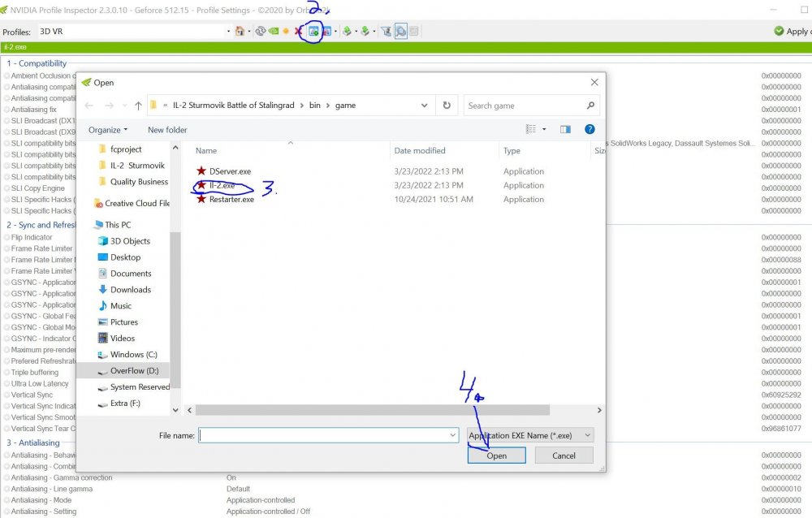The height and width of the screenshot is (518, 812).
Task: Expand the import profiles dropdown arrow
Action: (x=374, y=32)
